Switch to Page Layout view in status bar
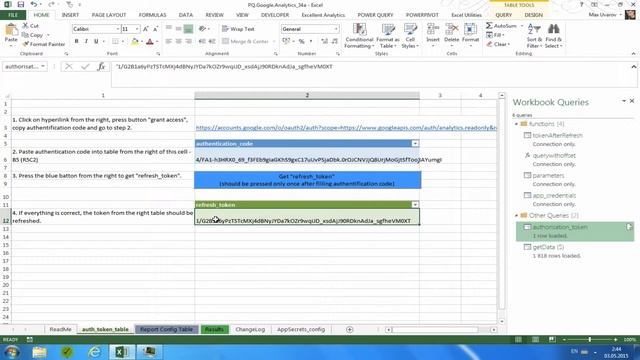The height and width of the screenshot is (360, 640). click(535, 340)
